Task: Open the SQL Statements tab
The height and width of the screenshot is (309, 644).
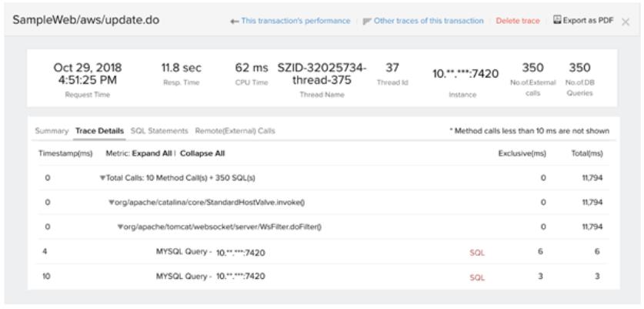Action: pos(159,131)
